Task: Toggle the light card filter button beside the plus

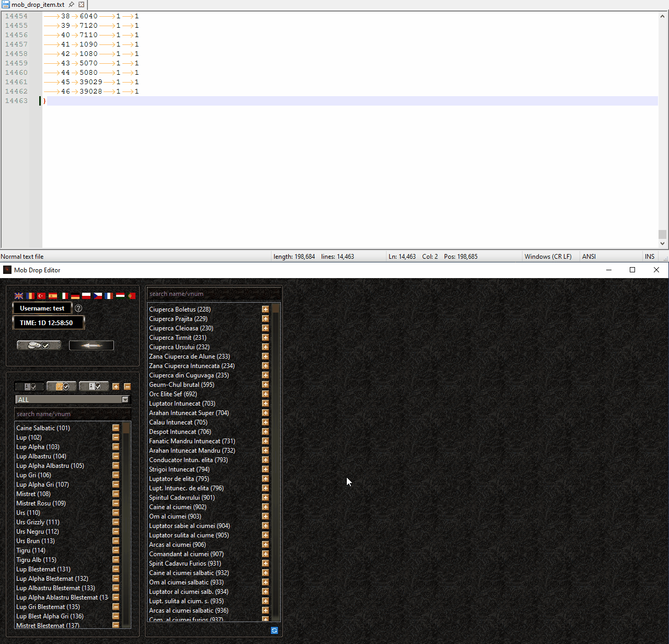Action: coord(94,386)
